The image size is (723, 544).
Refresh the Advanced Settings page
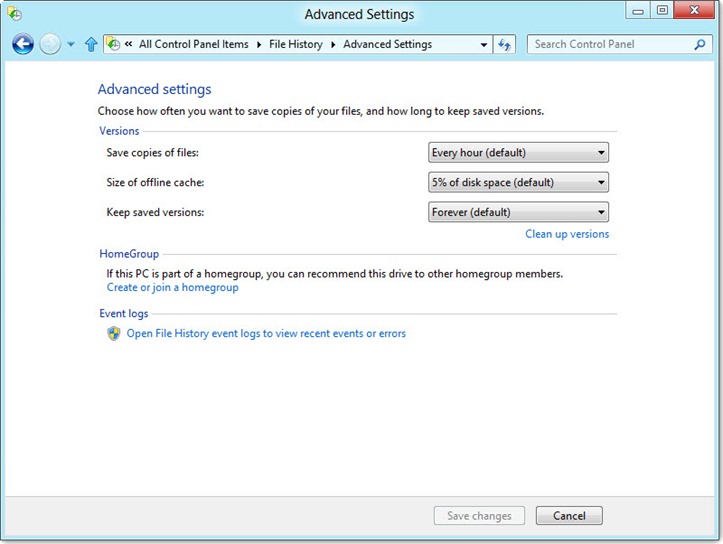click(504, 45)
